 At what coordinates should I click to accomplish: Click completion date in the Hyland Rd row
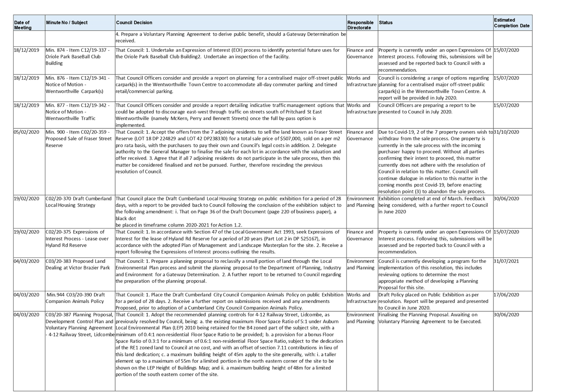pos(506,232)
